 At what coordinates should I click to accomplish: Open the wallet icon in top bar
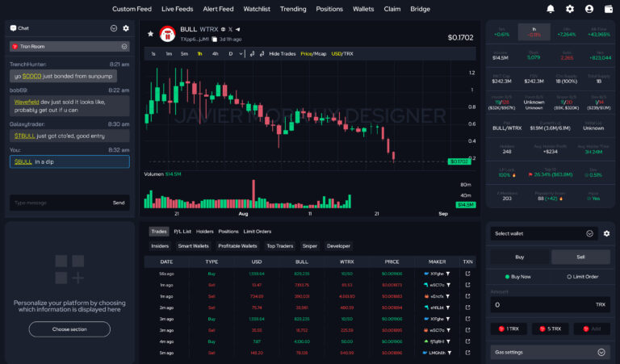point(608,9)
